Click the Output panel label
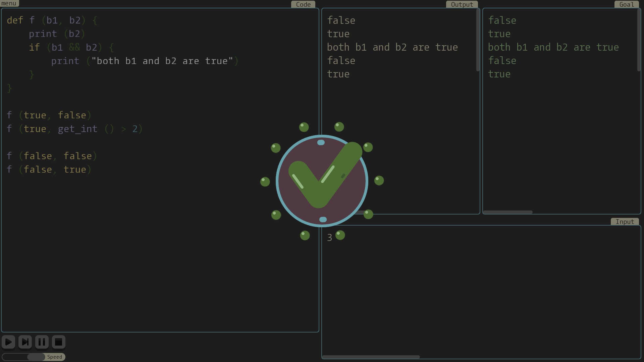 coord(462,4)
